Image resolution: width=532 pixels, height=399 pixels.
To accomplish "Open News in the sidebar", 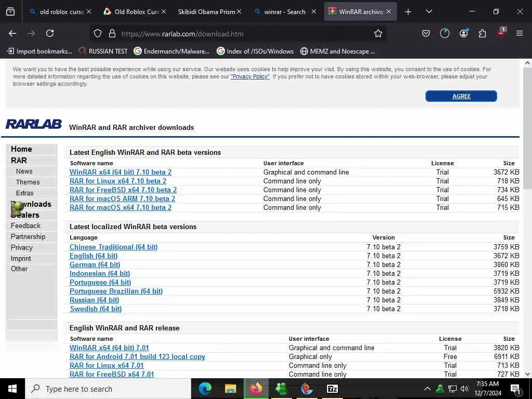I will pos(24,171).
